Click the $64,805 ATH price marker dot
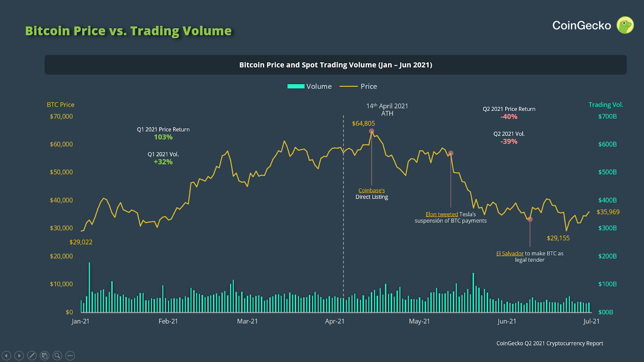Image resolution: width=644 pixels, height=362 pixels. pyautogui.click(x=372, y=131)
